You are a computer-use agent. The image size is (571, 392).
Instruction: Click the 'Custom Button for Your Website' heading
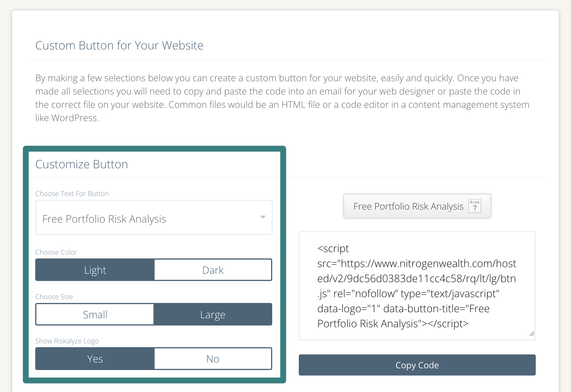pyautogui.click(x=119, y=45)
